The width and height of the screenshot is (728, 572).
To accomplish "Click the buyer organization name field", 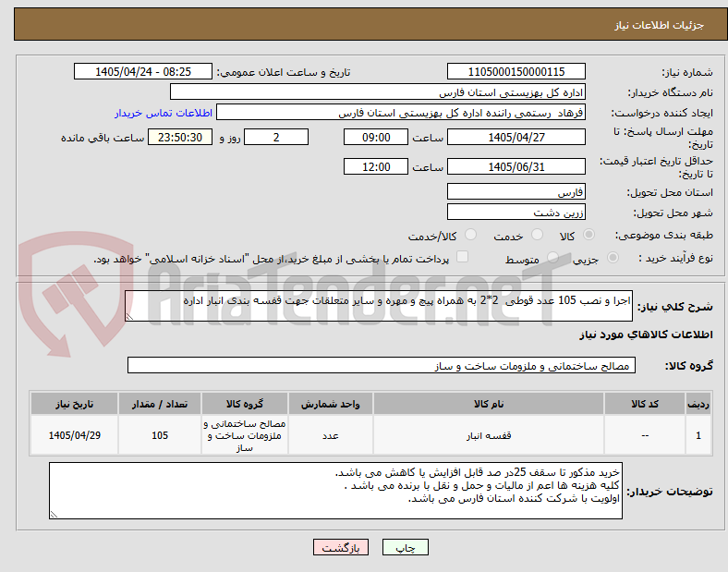I will coord(378,91).
